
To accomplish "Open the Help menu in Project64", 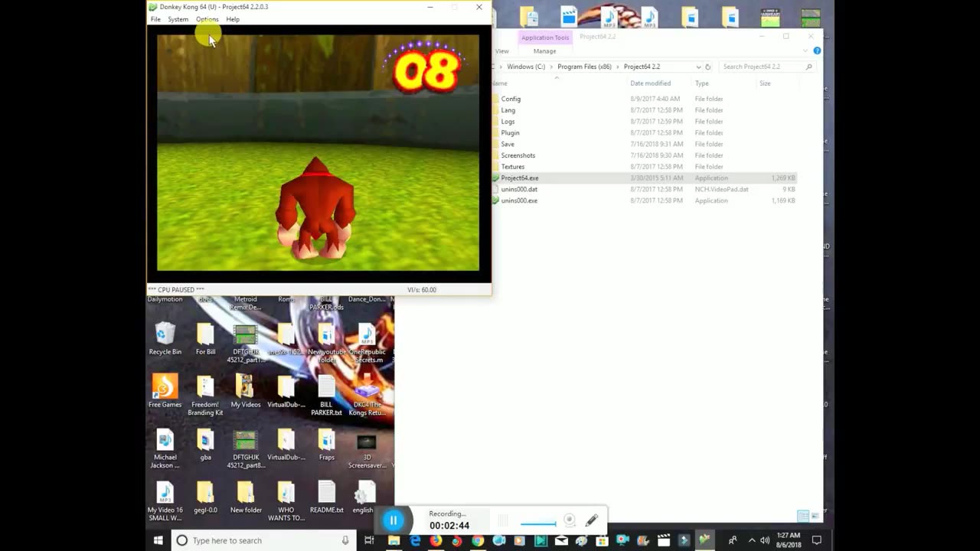I will coord(233,19).
